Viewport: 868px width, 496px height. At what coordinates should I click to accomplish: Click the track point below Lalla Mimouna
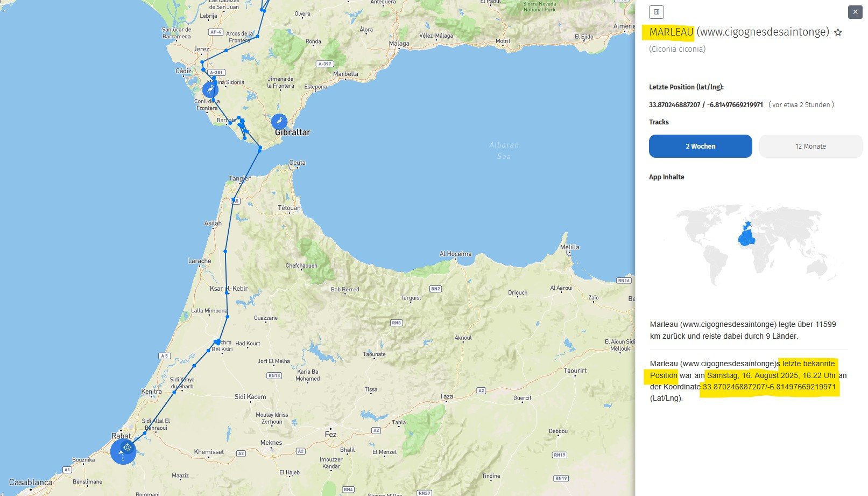coord(228,317)
